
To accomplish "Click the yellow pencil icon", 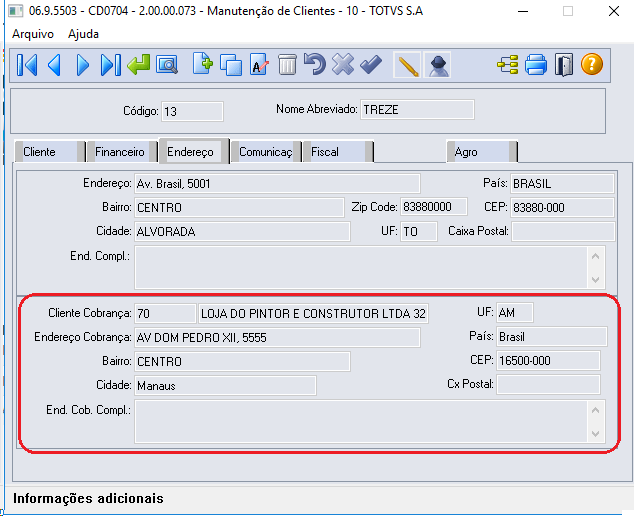I will coord(407,65).
